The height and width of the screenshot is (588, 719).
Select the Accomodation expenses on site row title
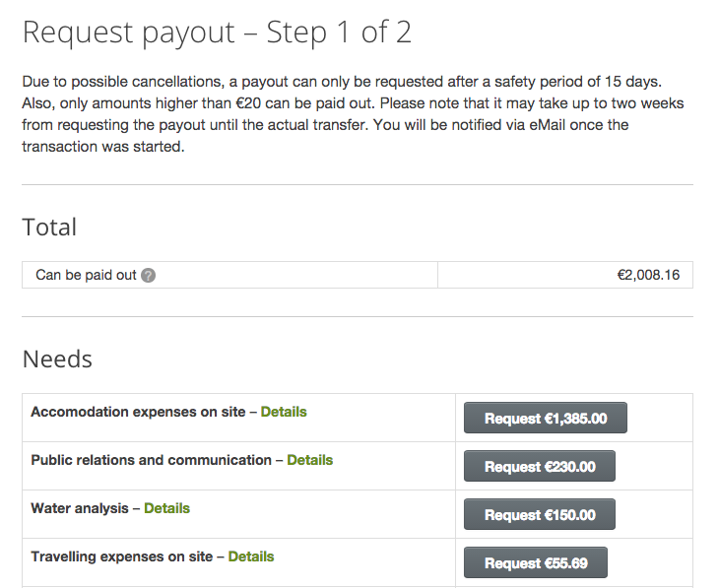(138, 412)
